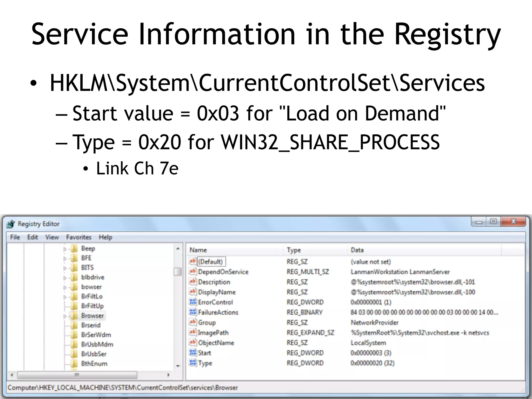
Task: Click the BrFiltLo folder icon
Action: [x=74, y=297]
